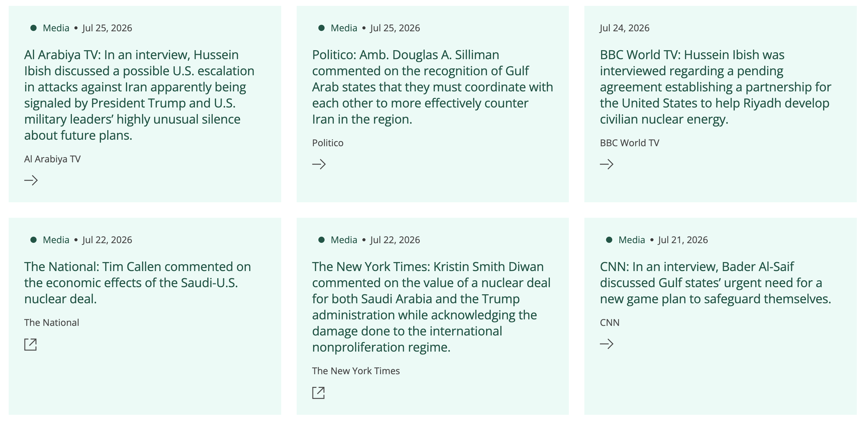Viewport: 868px width, 425px height.
Task: Click the arrow icon under BBC World TV
Action: 607,164
